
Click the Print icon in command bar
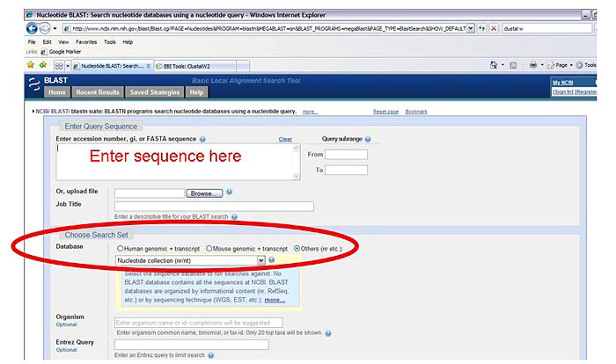click(533, 65)
